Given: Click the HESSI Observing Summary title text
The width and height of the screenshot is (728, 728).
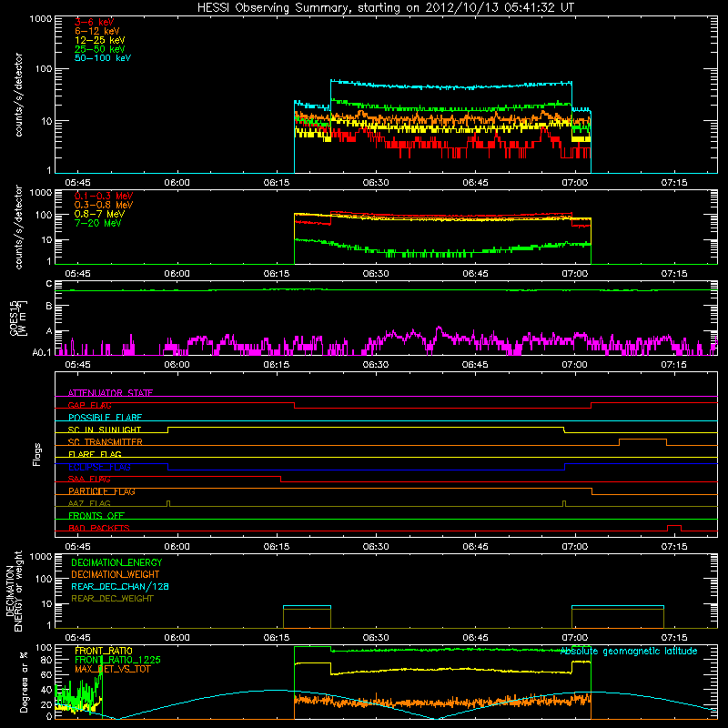Looking at the screenshot, I should pos(385,8).
